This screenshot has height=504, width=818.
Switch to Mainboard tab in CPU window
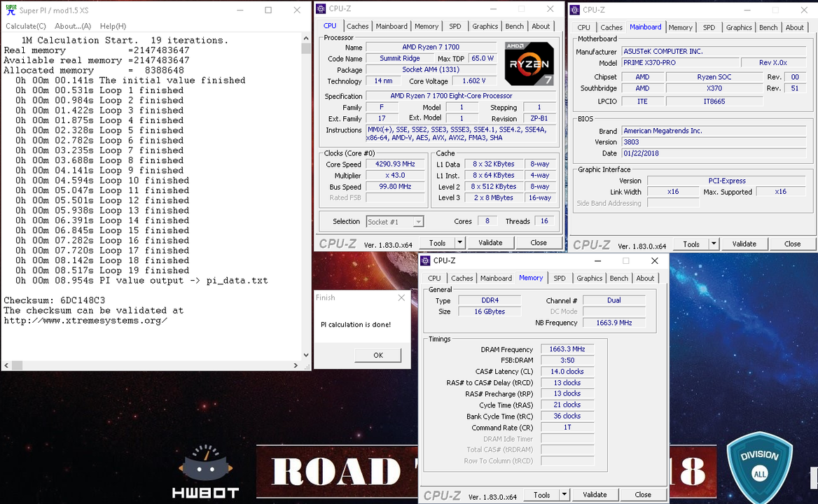391,26
